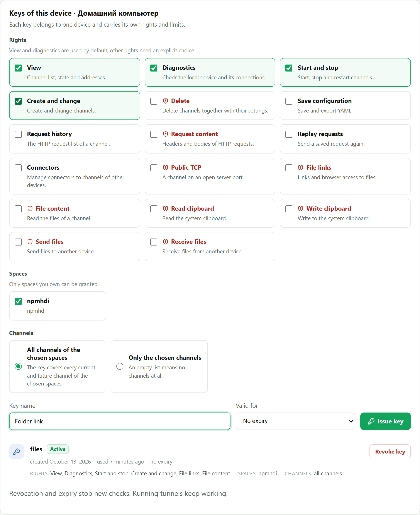
Task: Open the Valid for expiry dropdown
Action: [295, 421]
